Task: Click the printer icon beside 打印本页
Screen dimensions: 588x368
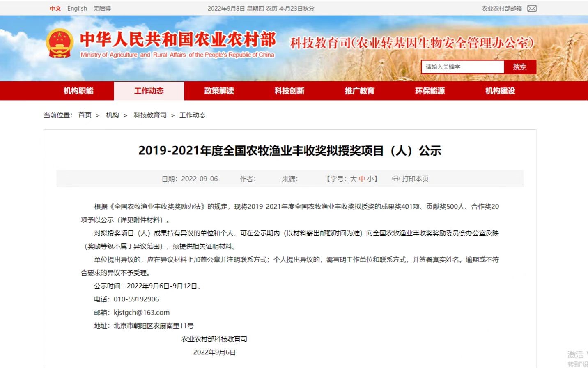Action: (395, 179)
